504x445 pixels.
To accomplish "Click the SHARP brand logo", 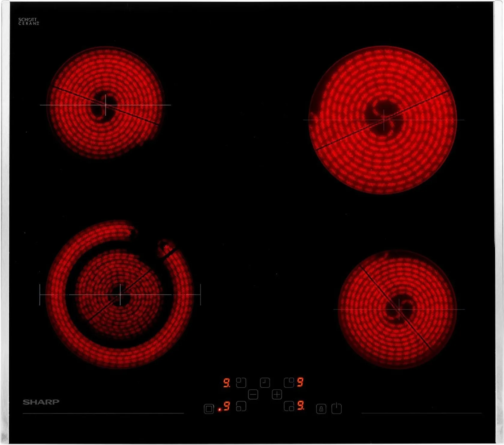I will point(41,402).
